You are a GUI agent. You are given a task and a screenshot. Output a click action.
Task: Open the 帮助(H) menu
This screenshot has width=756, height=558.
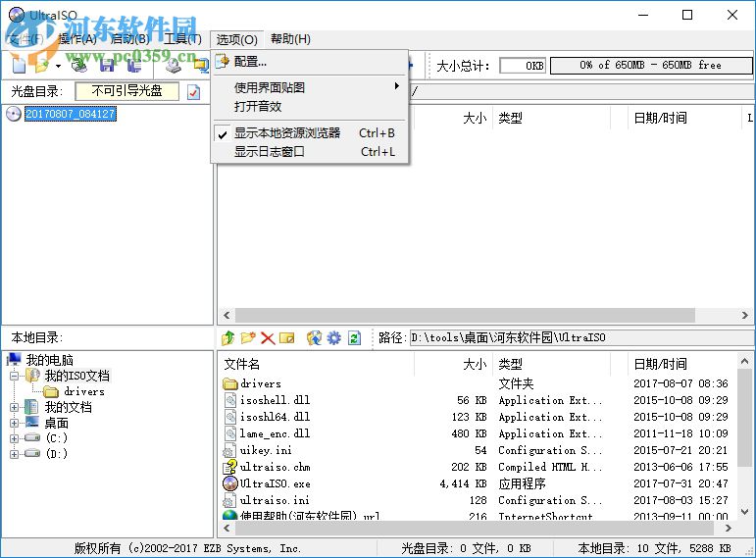tap(290, 39)
